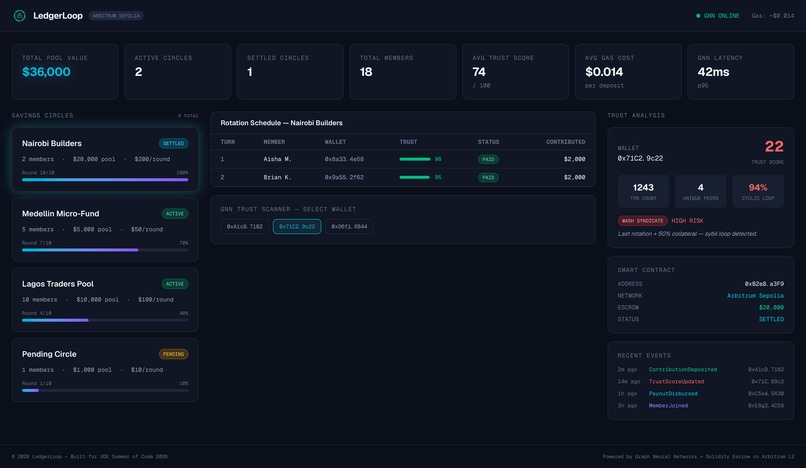
Task: Open the ContributionDeposited recent event
Action: pyautogui.click(x=683, y=370)
